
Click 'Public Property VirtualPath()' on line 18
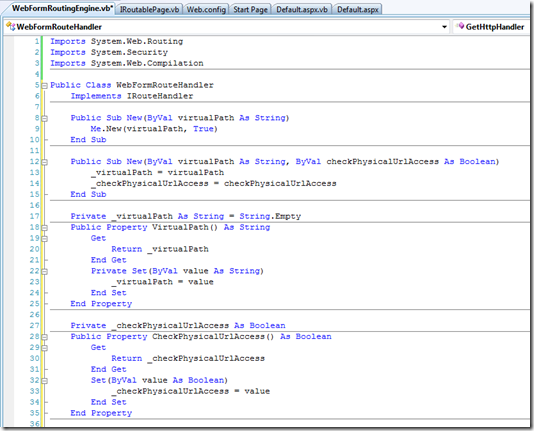[144, 227]
